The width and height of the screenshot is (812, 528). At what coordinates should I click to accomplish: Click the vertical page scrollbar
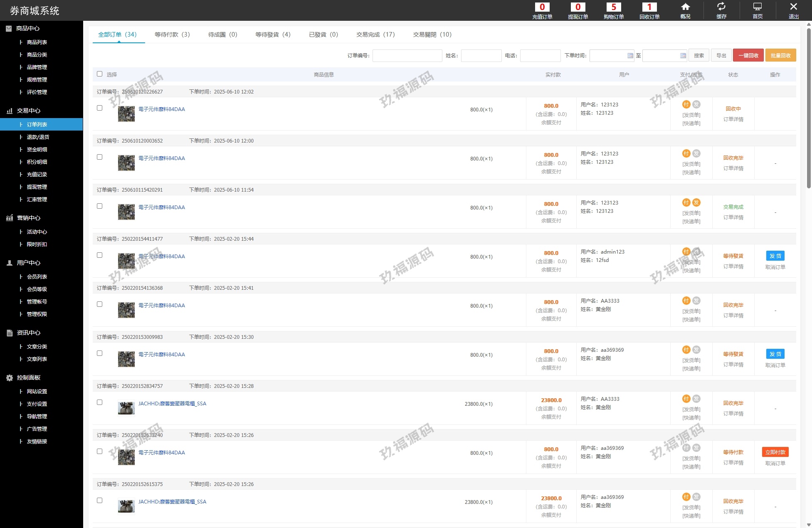tap(809, 108)
